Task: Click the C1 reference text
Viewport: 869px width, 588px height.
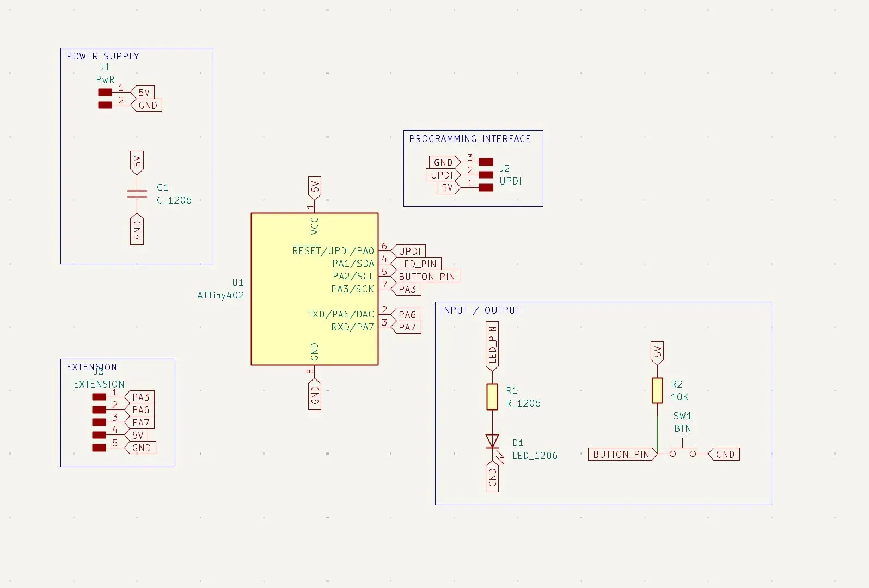Action: [x=163, y=187]
